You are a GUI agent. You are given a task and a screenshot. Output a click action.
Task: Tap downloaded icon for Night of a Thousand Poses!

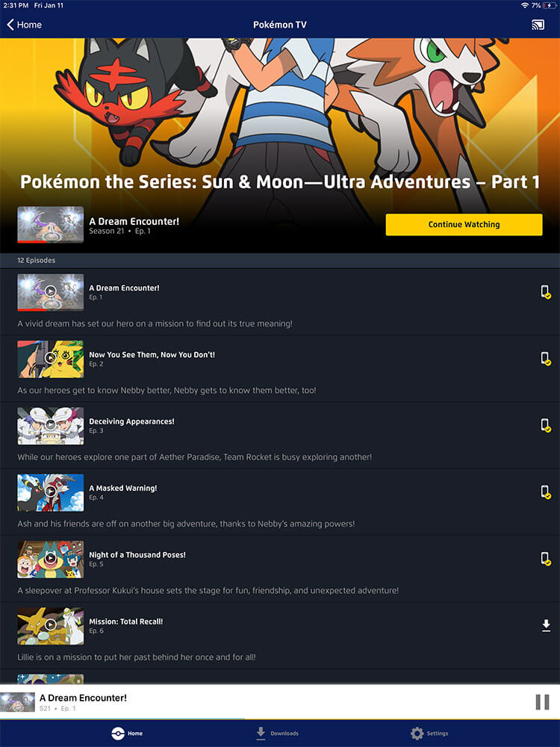[x=546, y=559]
